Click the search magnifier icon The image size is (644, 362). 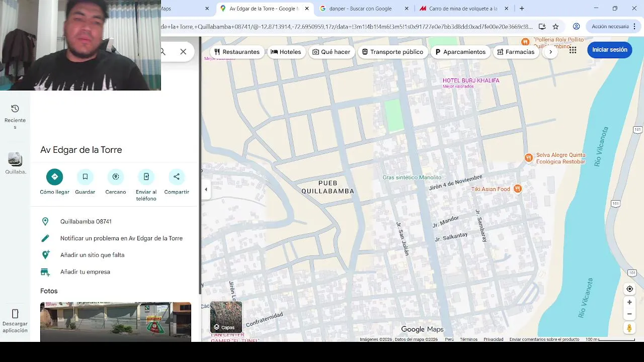163,52
